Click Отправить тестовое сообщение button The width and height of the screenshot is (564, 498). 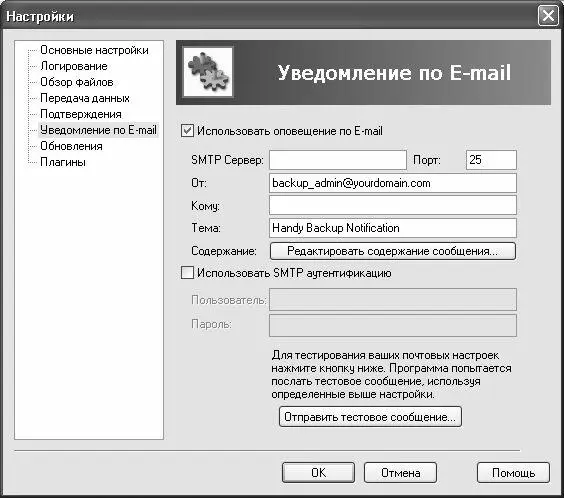pyautogui.click(x=370, y=417)
